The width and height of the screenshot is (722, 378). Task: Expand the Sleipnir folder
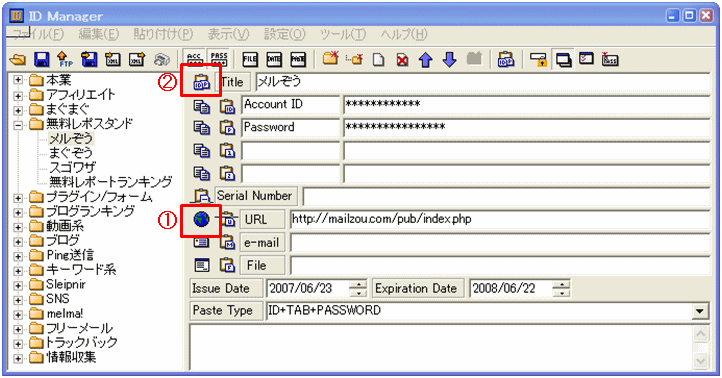pos(17,285)
